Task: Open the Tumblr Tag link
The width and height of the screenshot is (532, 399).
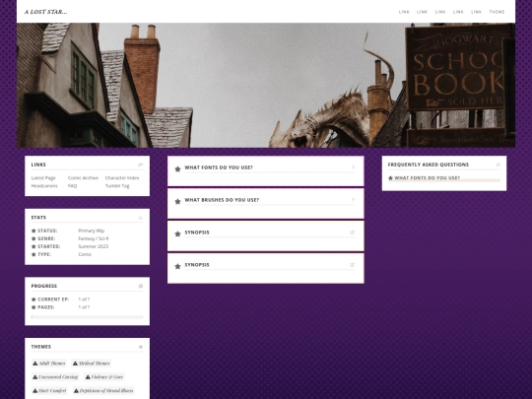Action: [x=117, y=186]
